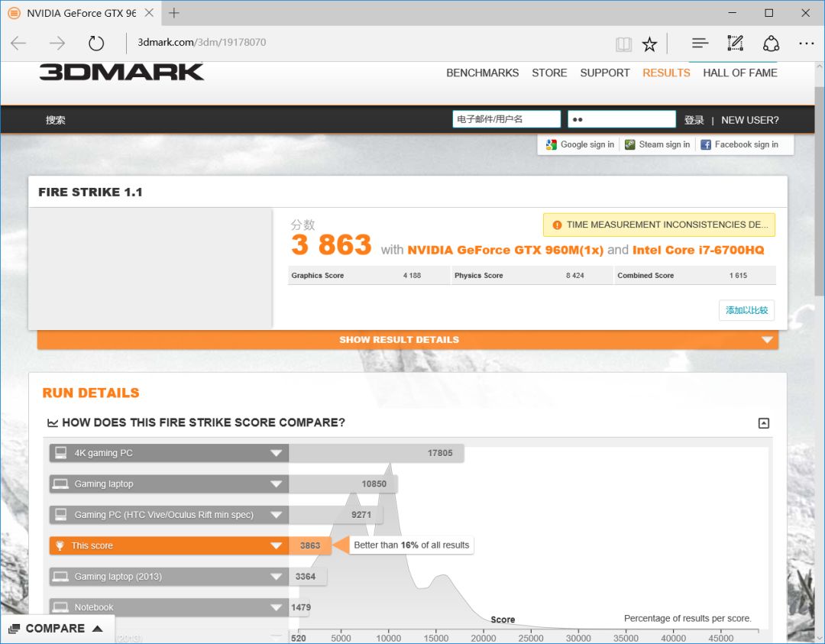Image resolution: width=825 pixels, height=644 pixels.
Task: Open the HALL OF FAME page
Action: point(739,73)
